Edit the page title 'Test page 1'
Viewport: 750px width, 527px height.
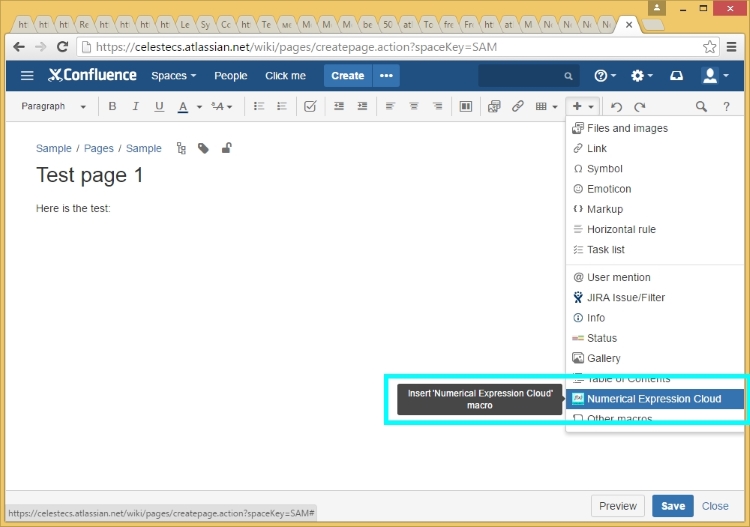[90, 175]
